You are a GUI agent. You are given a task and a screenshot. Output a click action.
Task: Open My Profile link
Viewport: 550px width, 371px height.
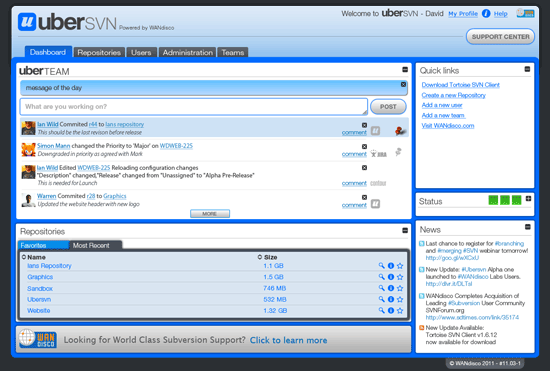click(463, 14)
